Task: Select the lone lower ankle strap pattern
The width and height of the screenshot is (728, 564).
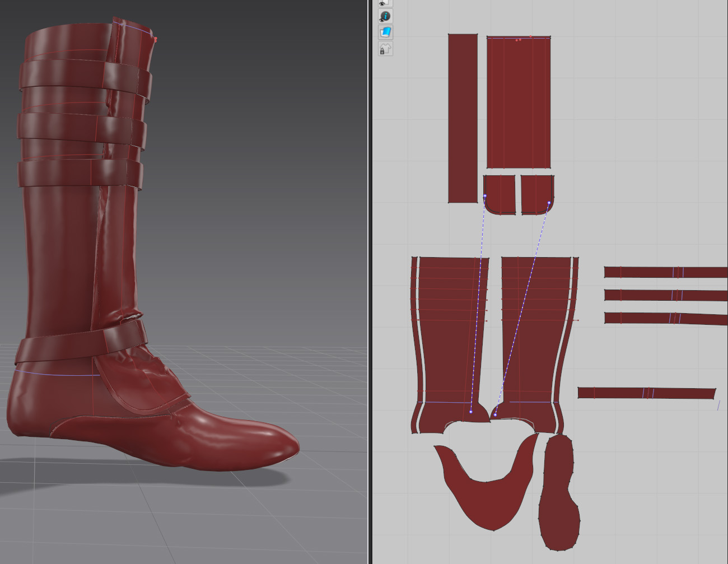Action: click(x=647, y=393)
